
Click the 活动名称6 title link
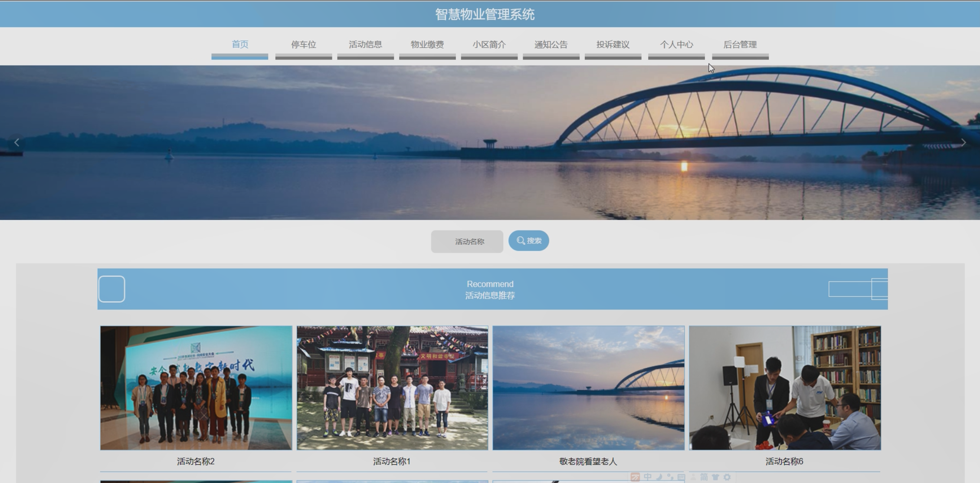pyautogui.click(x=784, y=461)
